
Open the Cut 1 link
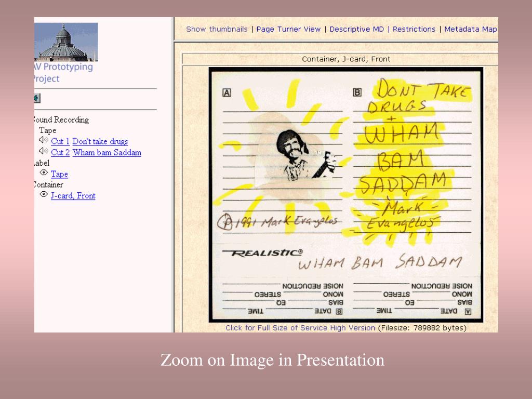coord(60,141)
